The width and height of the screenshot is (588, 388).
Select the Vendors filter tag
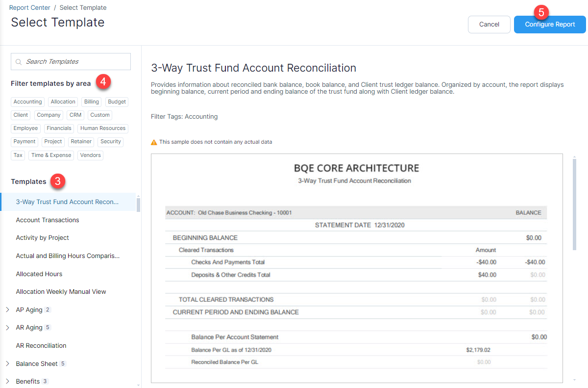91,155
